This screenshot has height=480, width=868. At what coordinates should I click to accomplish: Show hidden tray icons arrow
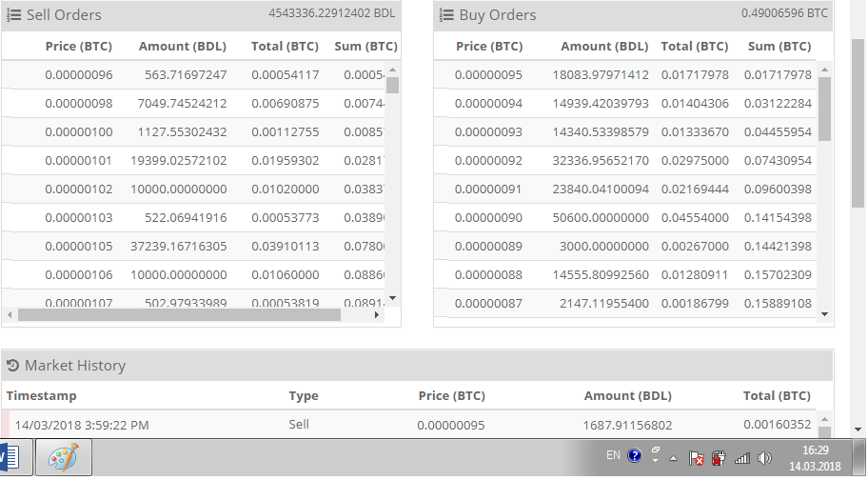point(674,458)
